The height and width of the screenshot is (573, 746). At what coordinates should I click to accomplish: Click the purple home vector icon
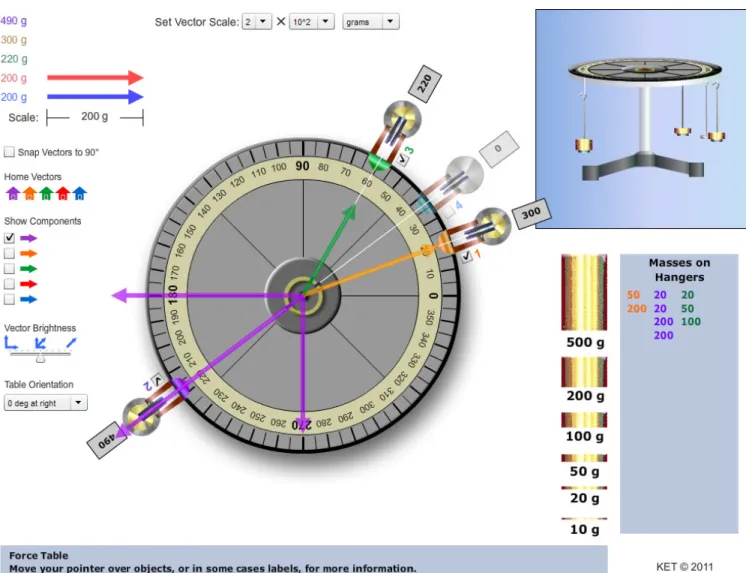pyautogui.click(x=13, y=194)
